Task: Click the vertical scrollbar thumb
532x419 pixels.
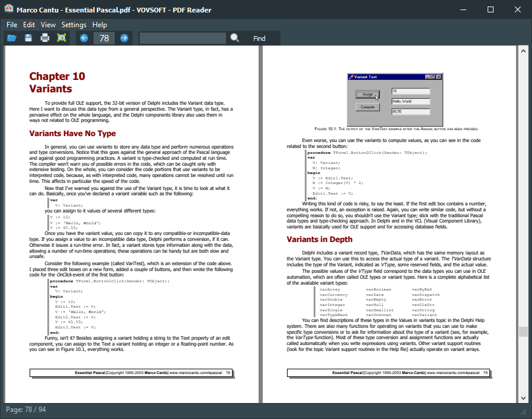Action: [523, 331]
